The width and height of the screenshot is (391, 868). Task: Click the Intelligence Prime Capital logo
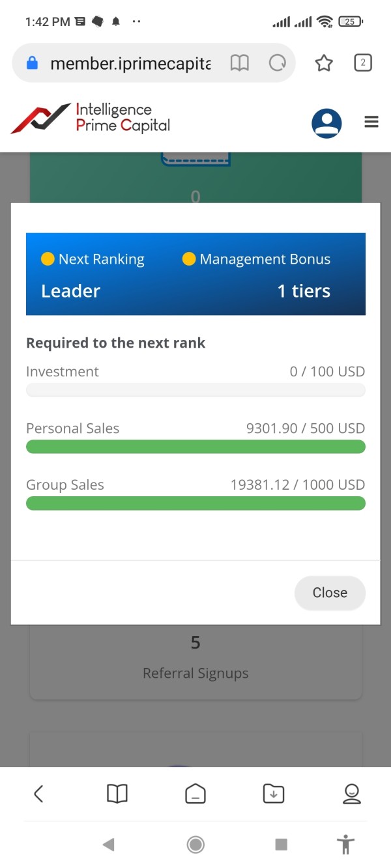(91, 119)
